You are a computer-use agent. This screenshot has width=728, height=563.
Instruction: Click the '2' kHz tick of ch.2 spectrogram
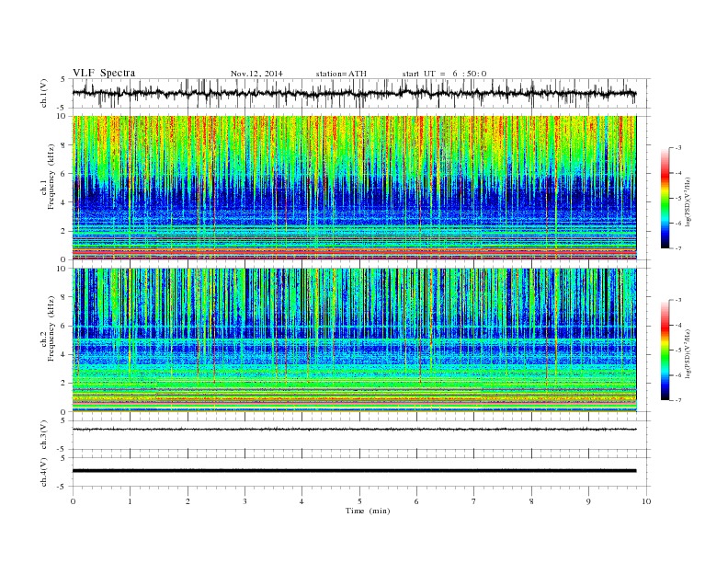click(x=64, y=384)
